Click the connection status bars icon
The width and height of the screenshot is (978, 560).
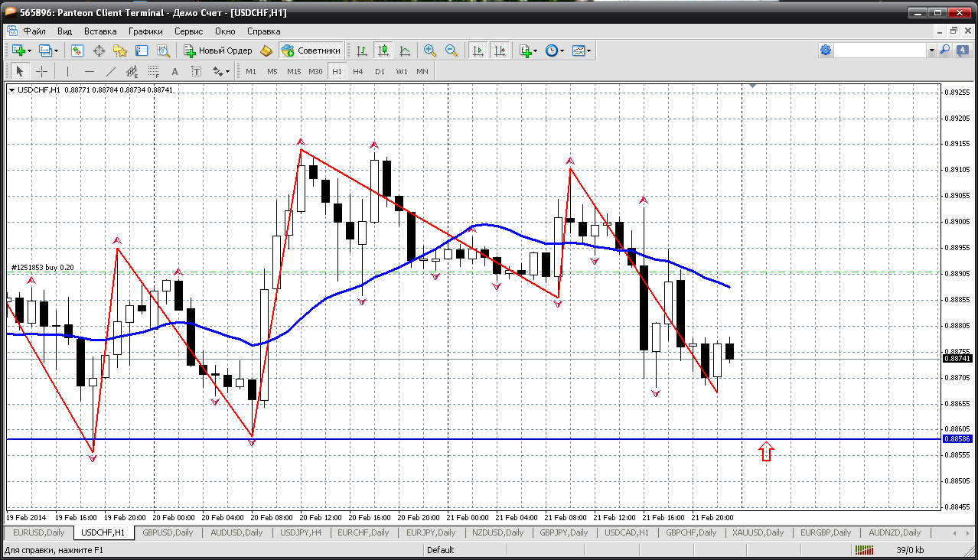865,550
